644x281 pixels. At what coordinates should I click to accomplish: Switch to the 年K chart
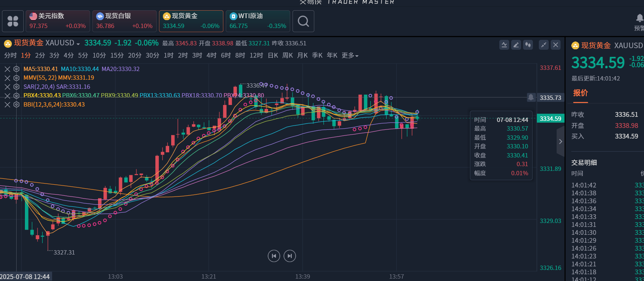pyautogui.click(x=332, y=55)
